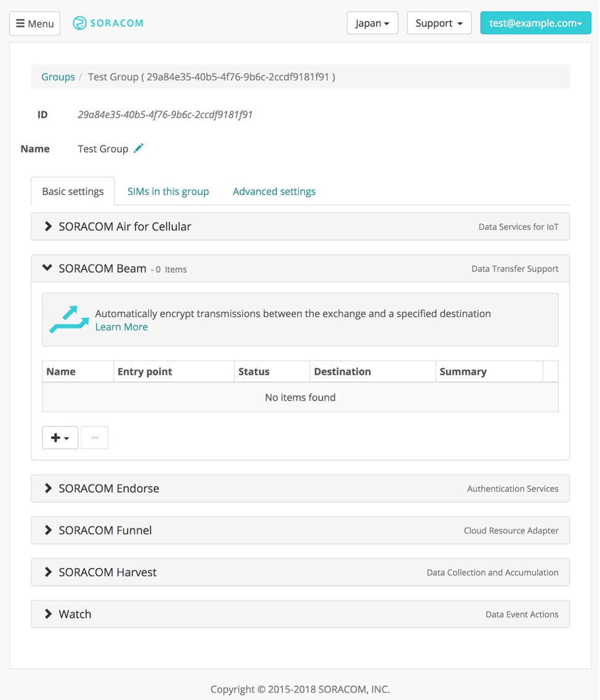Screen dimensions: 600x700
Task: Follow the Groups breadcrumb link
Action: point(58,77)
